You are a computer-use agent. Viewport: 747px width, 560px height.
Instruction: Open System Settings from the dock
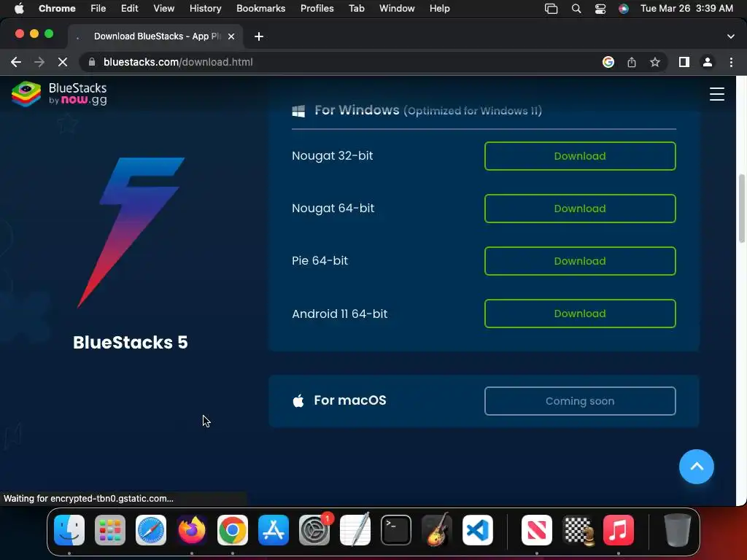[x=314, y=530]
